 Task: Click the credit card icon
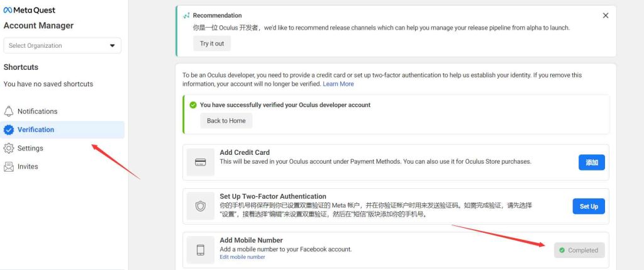201,162
